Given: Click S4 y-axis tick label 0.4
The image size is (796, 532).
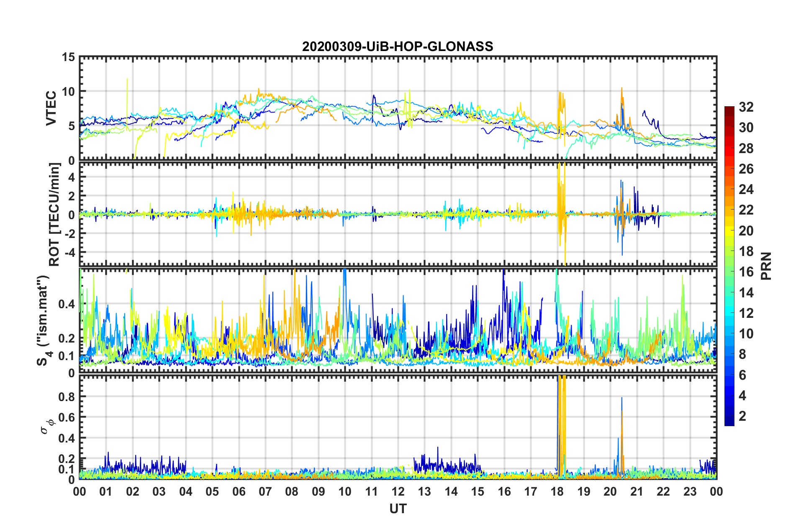Looking at the screenshot, I should point(67,304).
